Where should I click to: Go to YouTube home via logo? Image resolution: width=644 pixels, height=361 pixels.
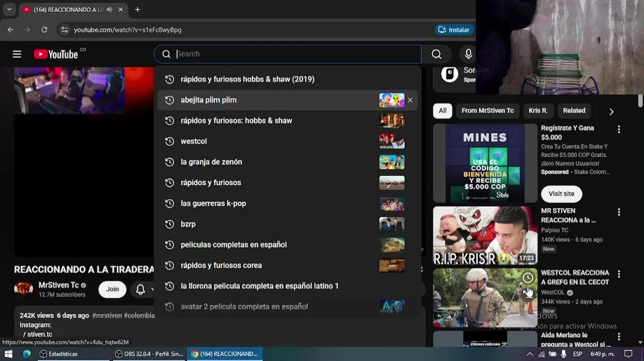tap(56, 54)
